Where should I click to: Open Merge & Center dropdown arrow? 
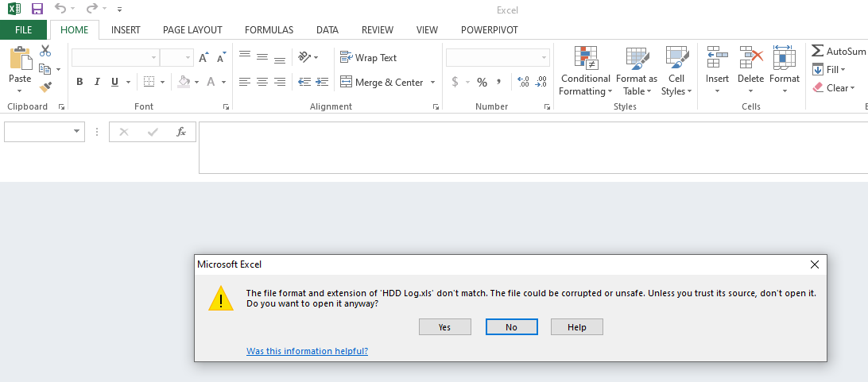433,83
